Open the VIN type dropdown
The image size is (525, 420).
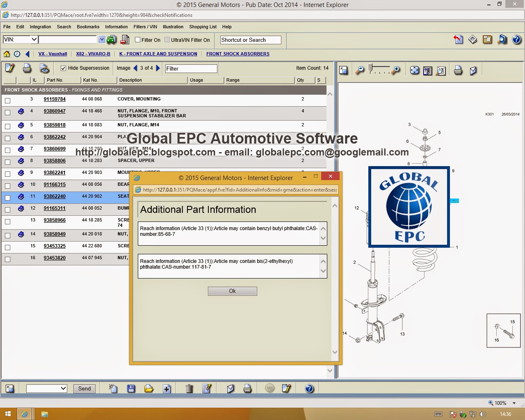[21, 39]
